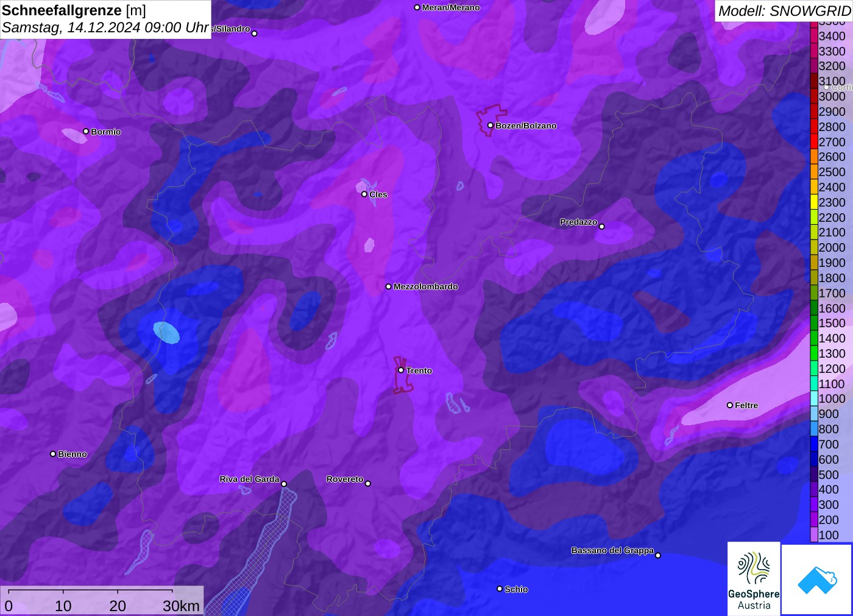The height and width of the screenshot is (616, 853).
Task: Click the 10 label on scale bar
Action: coord(63,606)
